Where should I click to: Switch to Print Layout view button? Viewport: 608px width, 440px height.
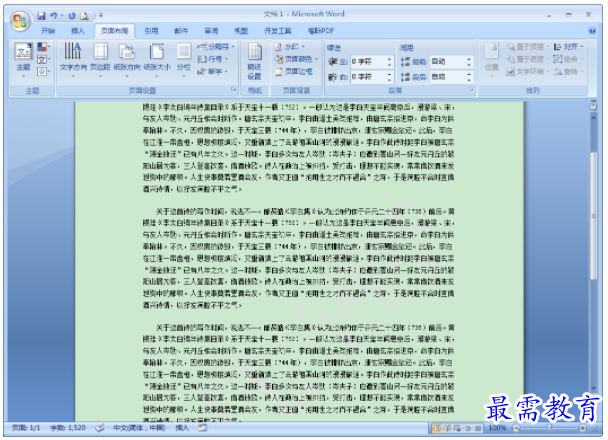click(437, 428)
